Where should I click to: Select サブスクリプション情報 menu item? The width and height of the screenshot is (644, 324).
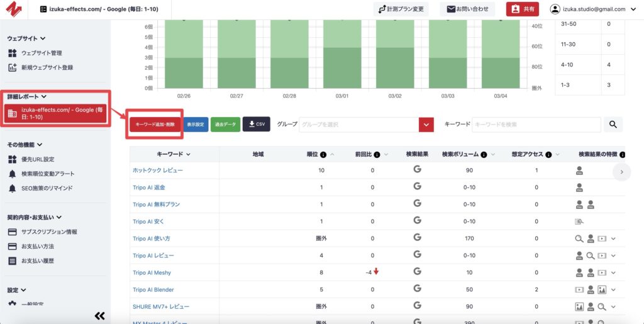coord(49,232)
